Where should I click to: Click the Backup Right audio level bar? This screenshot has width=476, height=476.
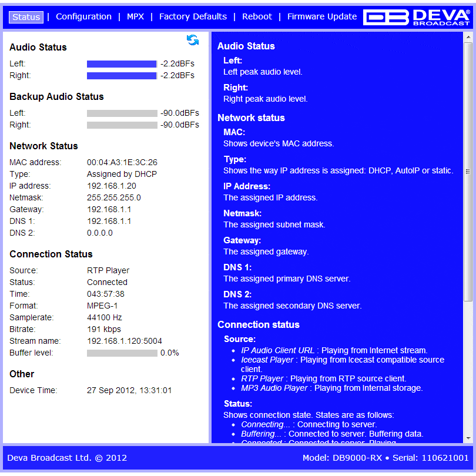[122, 125]
